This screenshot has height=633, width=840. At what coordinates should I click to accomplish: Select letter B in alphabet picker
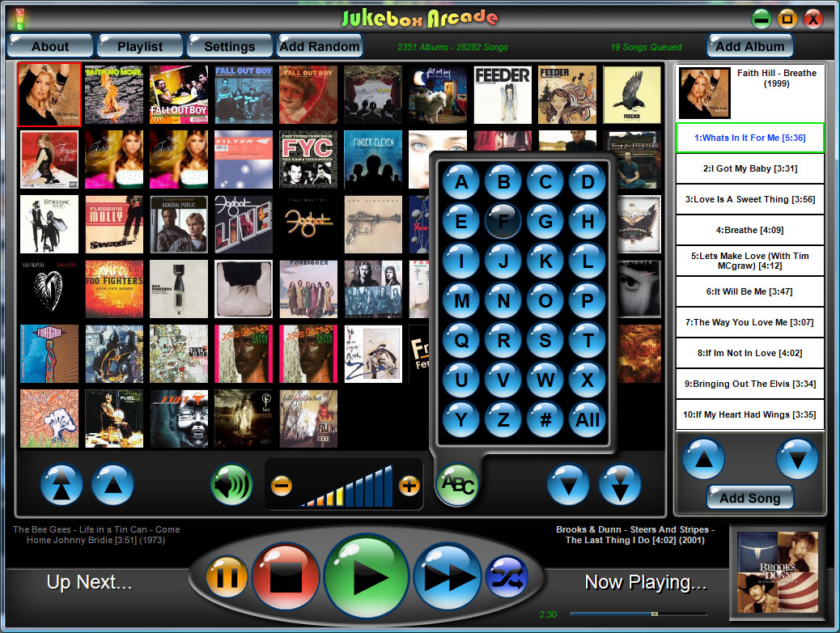coord(503,182)
